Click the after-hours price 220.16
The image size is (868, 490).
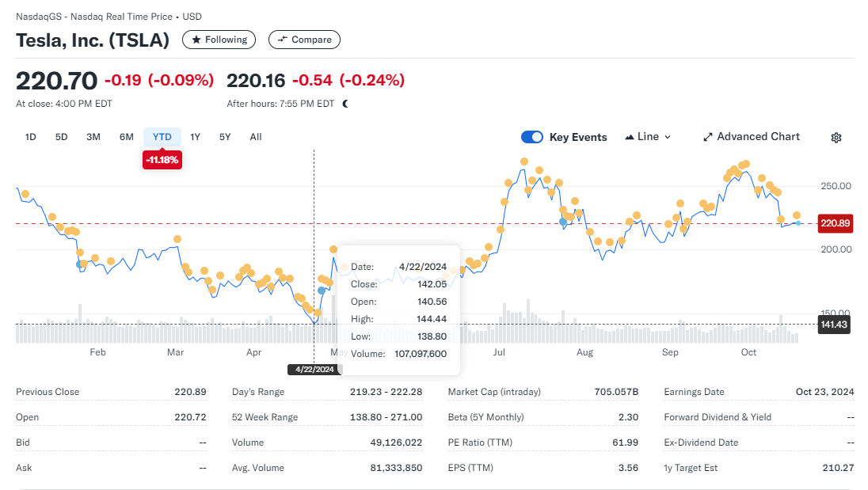pos(256,81)
